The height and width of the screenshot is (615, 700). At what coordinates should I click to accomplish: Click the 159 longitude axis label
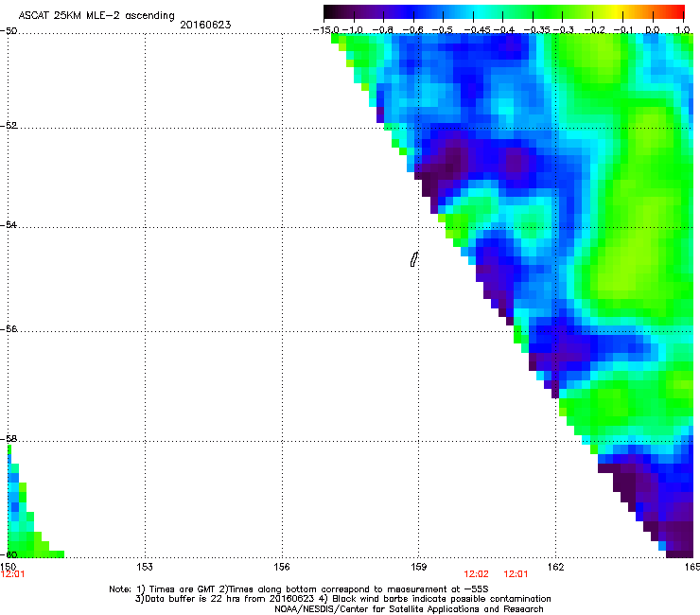(x=419, y=567)
